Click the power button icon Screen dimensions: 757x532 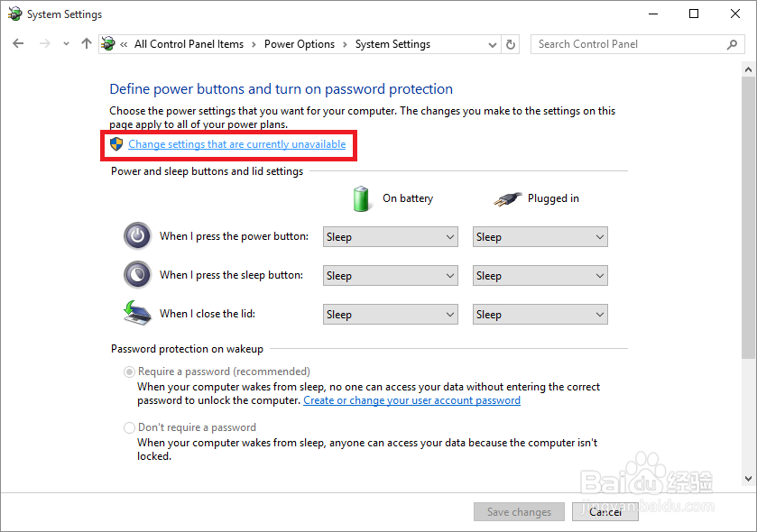(x=136, y=236)
